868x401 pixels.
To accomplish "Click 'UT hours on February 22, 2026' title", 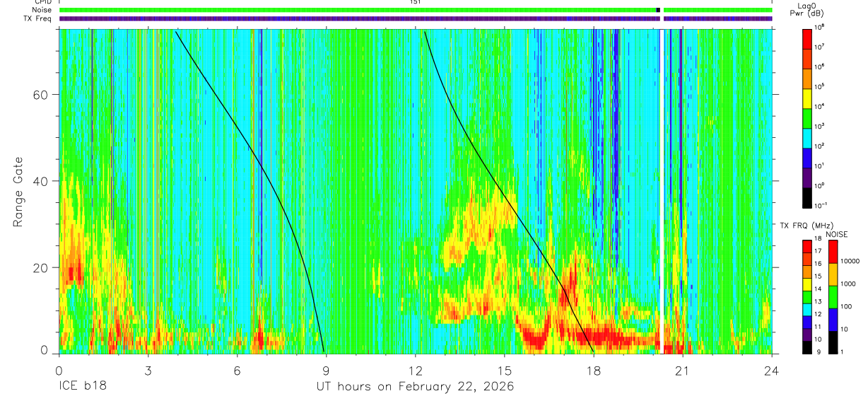I will pos(414,387).
